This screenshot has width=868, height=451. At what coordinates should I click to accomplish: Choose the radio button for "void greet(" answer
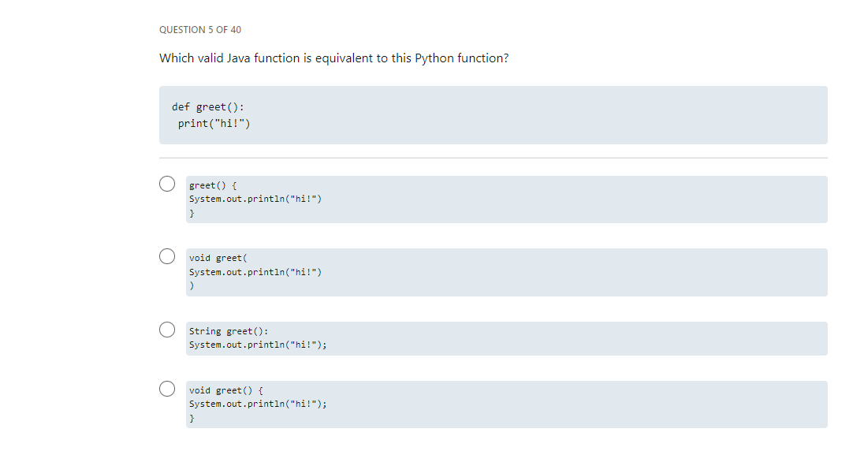click(x=167, y=256)
